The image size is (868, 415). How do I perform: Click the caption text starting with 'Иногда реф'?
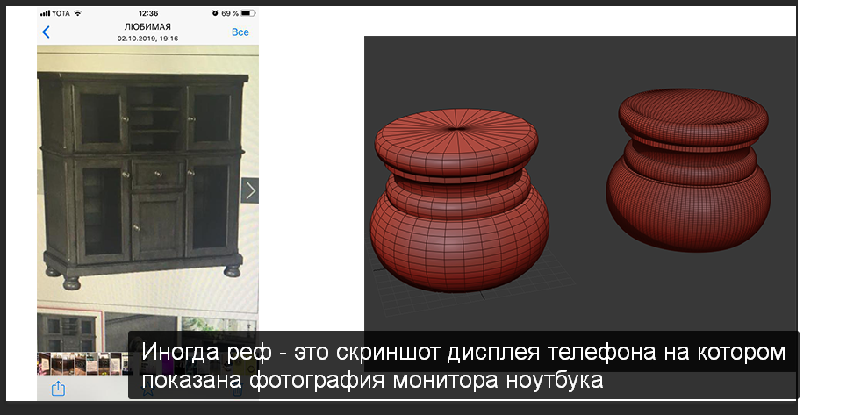[463, 367]
